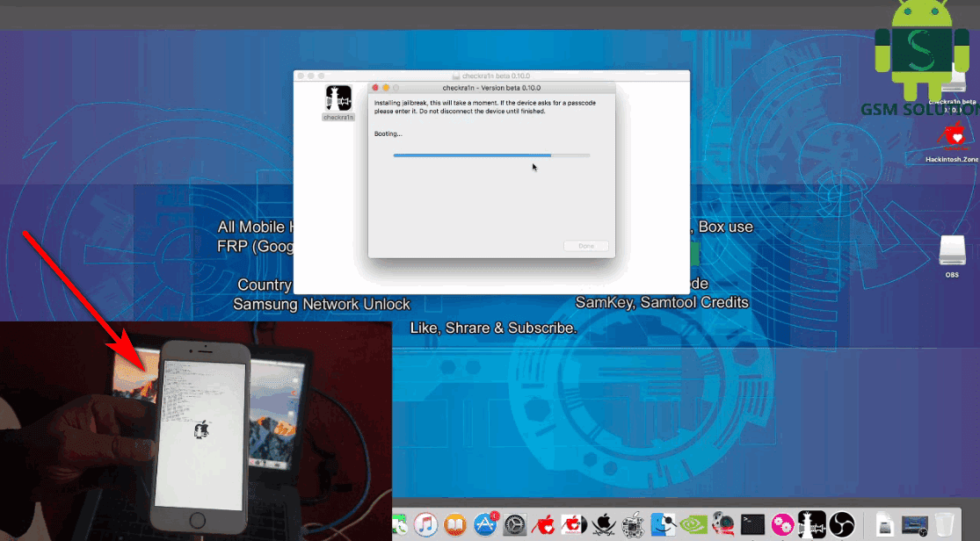
Task: Click the 'Booting...' status text
Action: (x=388, y=133)
